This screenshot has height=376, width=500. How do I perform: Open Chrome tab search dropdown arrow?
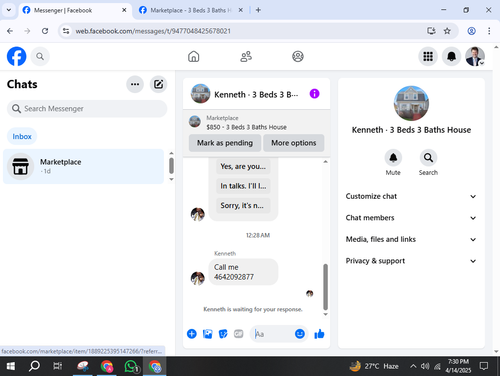coord(9,10)
